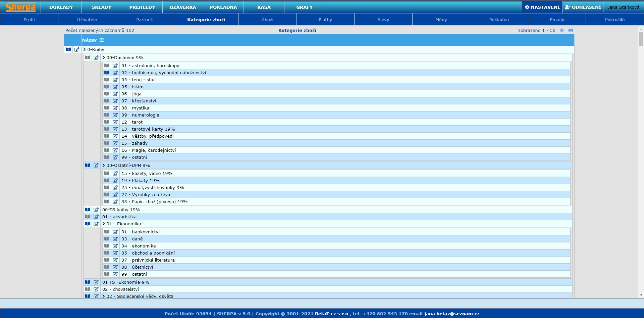This screenshot has height=318, width=644.
Task: Edit the 08 - účetnictví category
Action: pyautogui.click(x=115, y=267)
